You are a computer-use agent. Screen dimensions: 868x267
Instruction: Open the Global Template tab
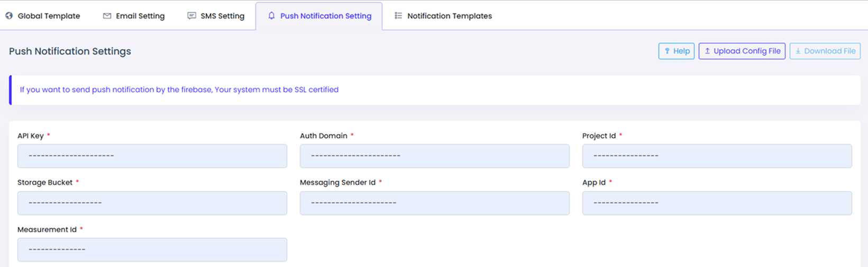[49, 16]
